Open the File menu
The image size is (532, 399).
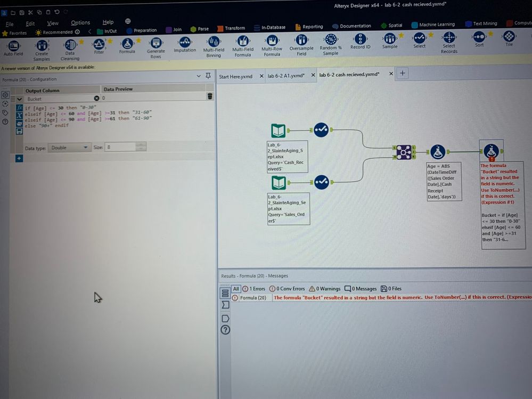click(x=10, y=24)
